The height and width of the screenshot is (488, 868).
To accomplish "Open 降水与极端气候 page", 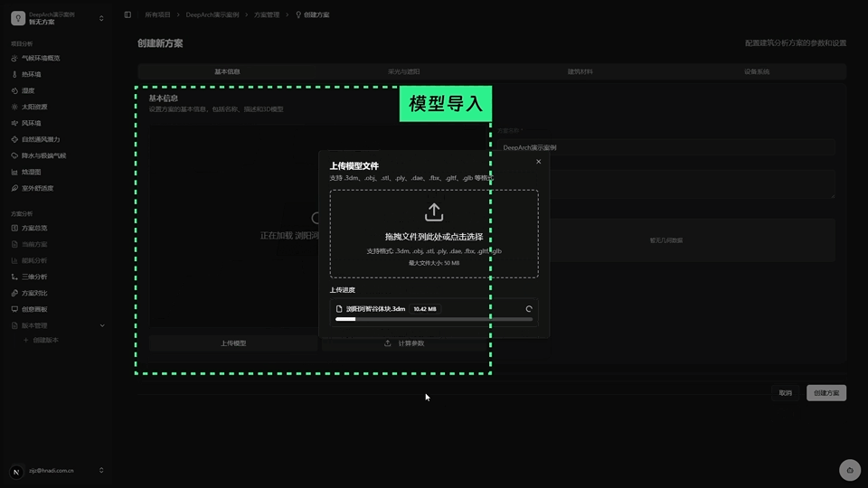I will [43, 155].
